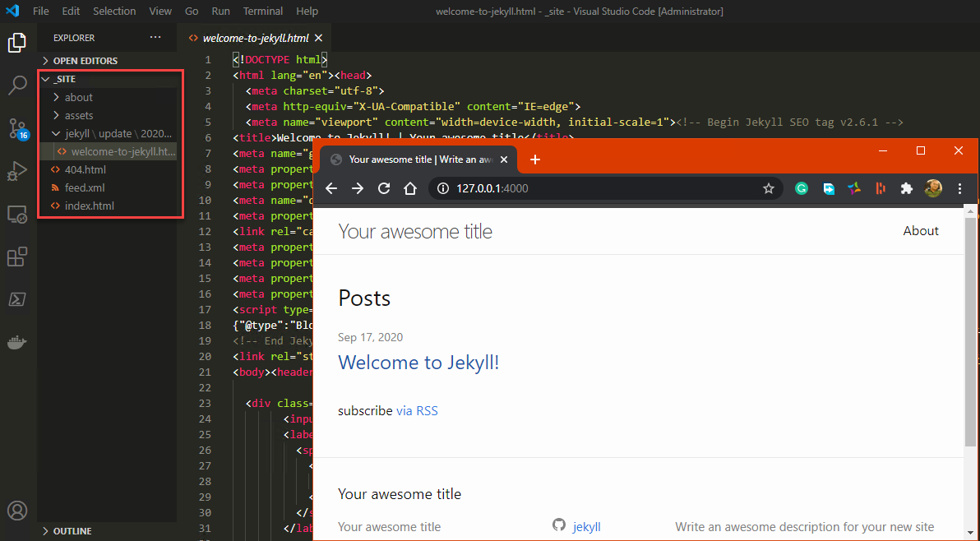Open the Search view in activity bar
980x541 pixels.
17,85
